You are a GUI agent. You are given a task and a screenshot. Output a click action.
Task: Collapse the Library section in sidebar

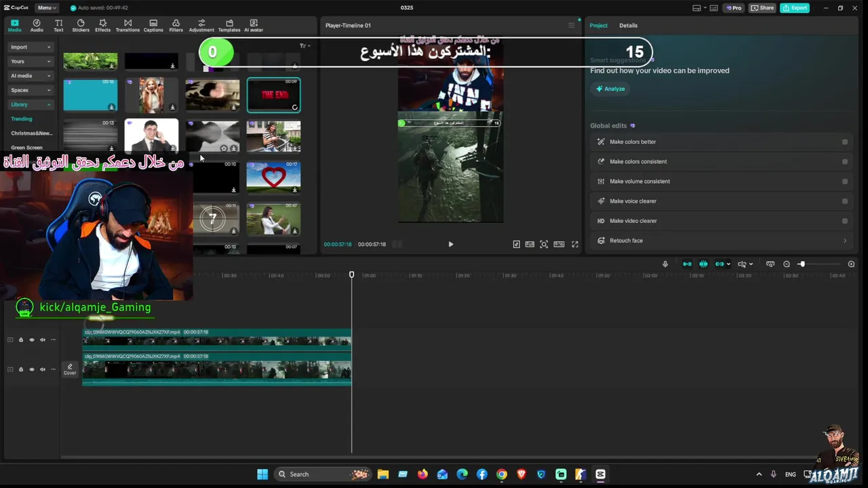31,104
